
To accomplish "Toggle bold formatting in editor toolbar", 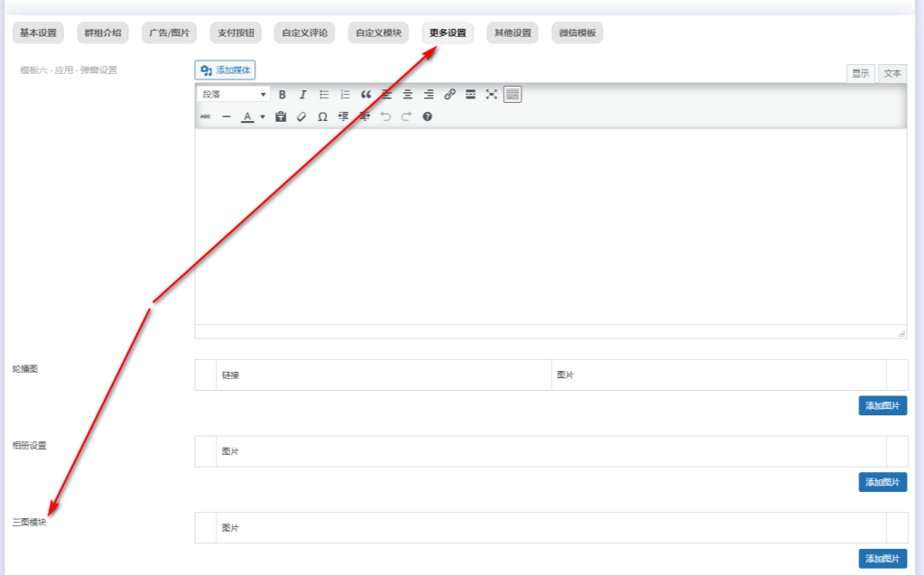I will click(282, 94).
